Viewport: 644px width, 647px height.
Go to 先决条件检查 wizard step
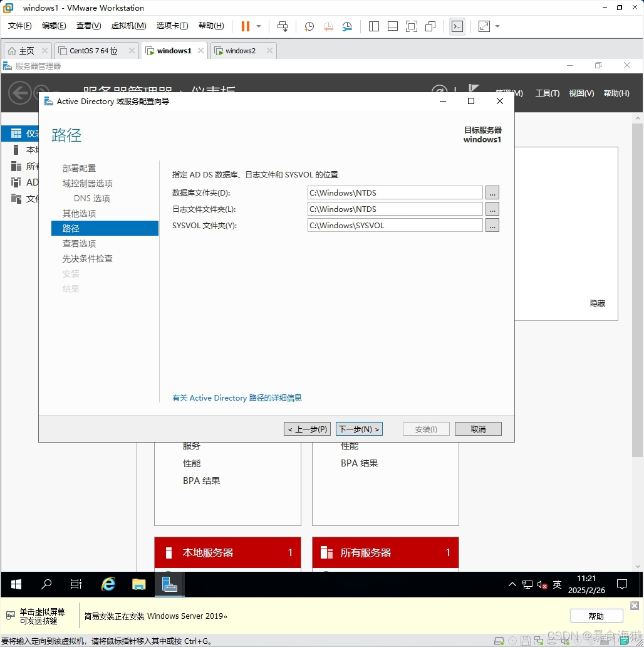(x=88, y=259)
